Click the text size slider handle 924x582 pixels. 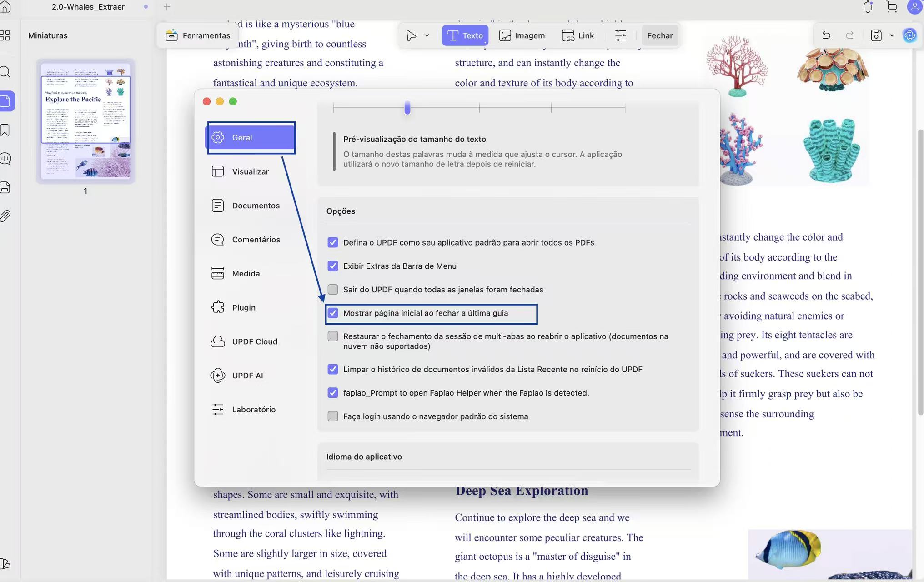point(407,108)
